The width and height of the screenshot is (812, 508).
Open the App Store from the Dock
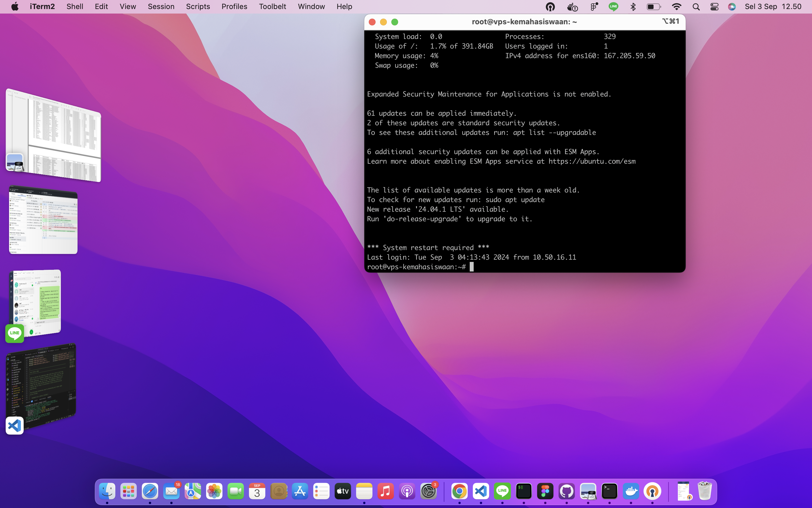300,491
